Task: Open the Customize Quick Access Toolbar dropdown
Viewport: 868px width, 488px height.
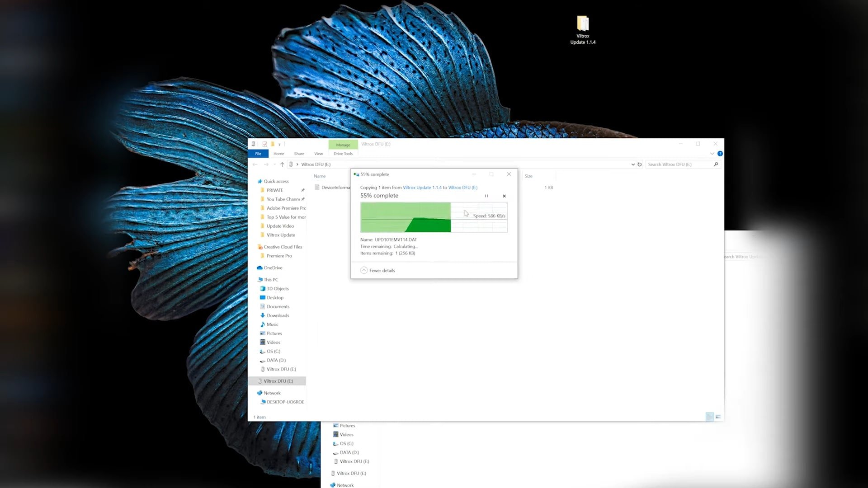Action: click(279, 145)
